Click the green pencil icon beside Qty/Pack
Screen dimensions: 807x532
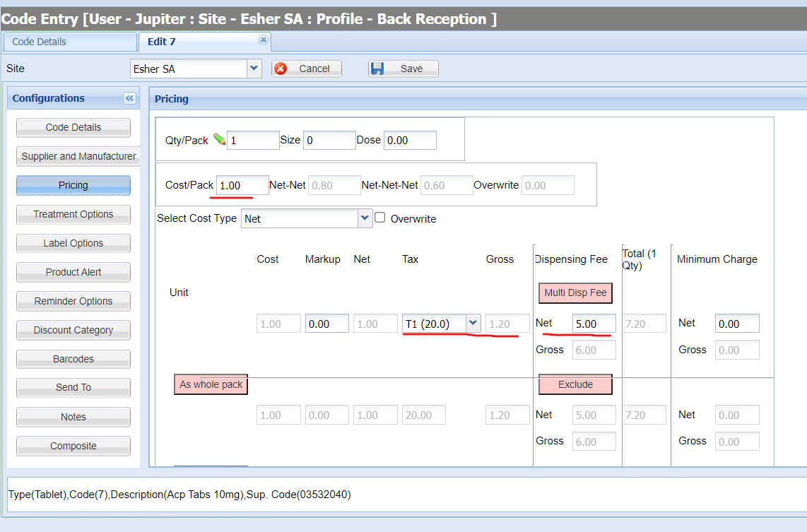point(219,139)
